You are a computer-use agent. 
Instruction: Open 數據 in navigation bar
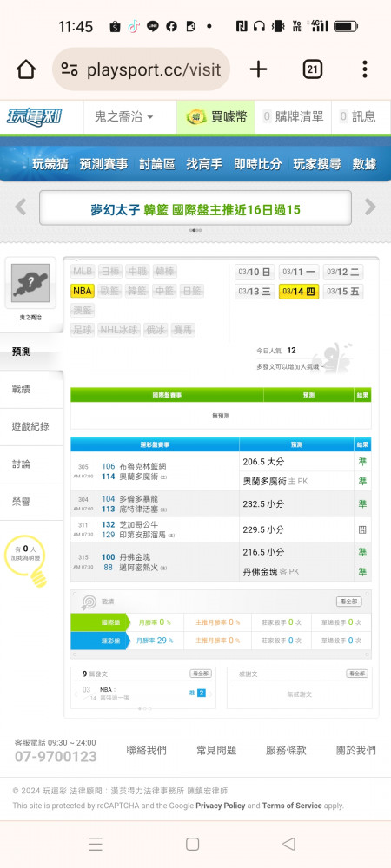[x=364, y=164]
